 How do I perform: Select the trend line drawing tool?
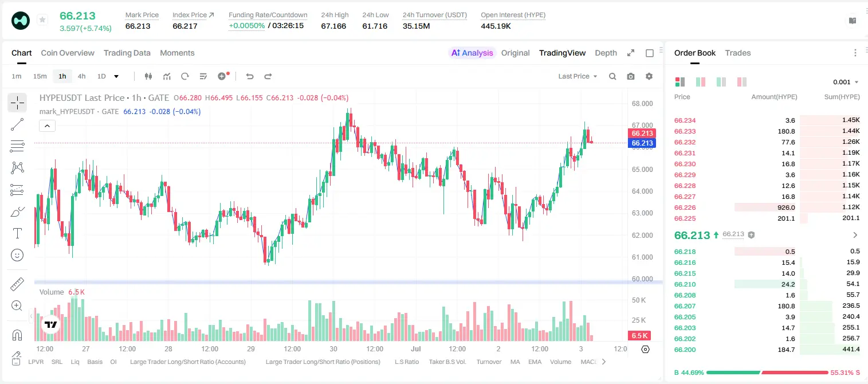tap(17, 124)
